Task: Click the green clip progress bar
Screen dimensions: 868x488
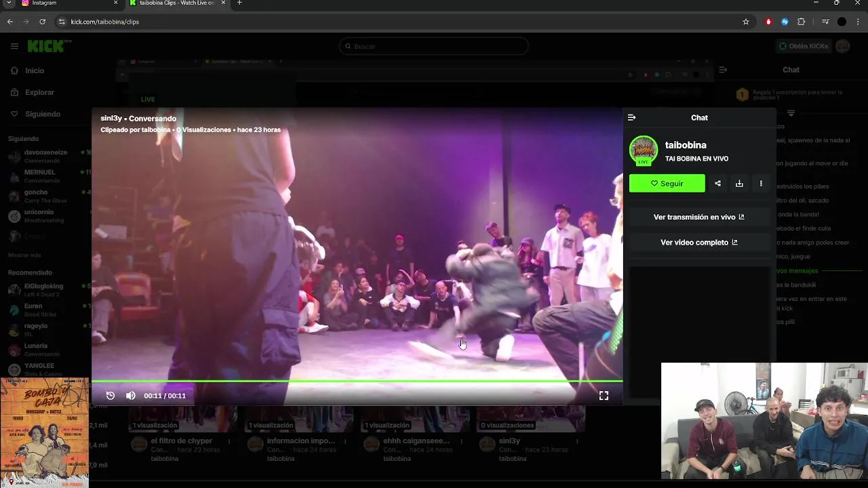Action: click(357, 381)
